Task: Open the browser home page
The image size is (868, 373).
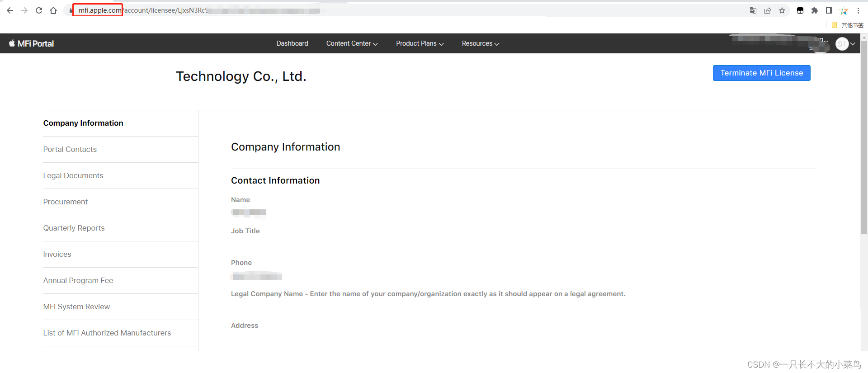Action: click(x=53, y=10)
